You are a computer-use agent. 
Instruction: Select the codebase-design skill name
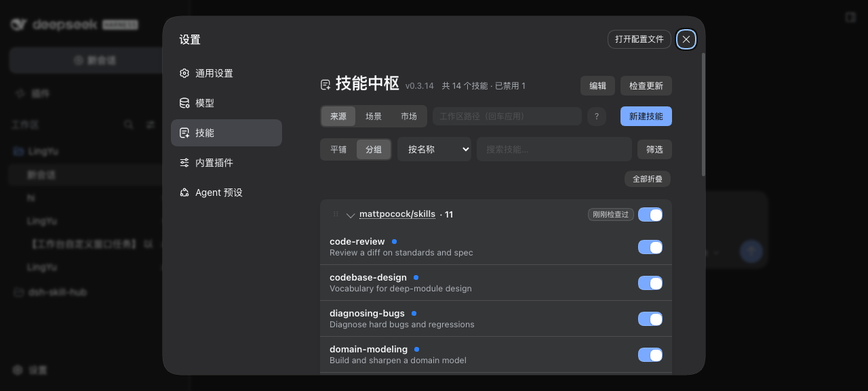click(368, 277)
